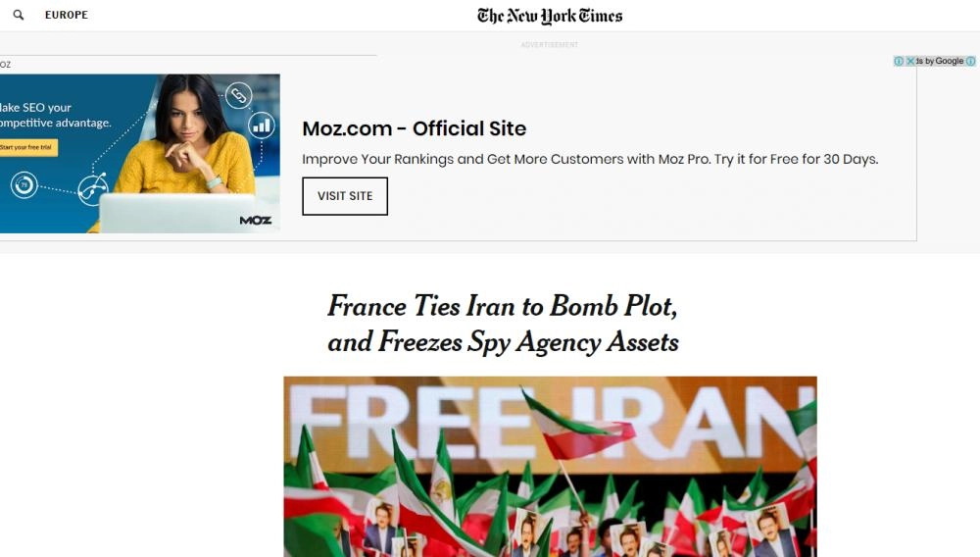Click the ad info icon left of the X
This screenshot has height=557, width=980.
click(x=899, y=61)
